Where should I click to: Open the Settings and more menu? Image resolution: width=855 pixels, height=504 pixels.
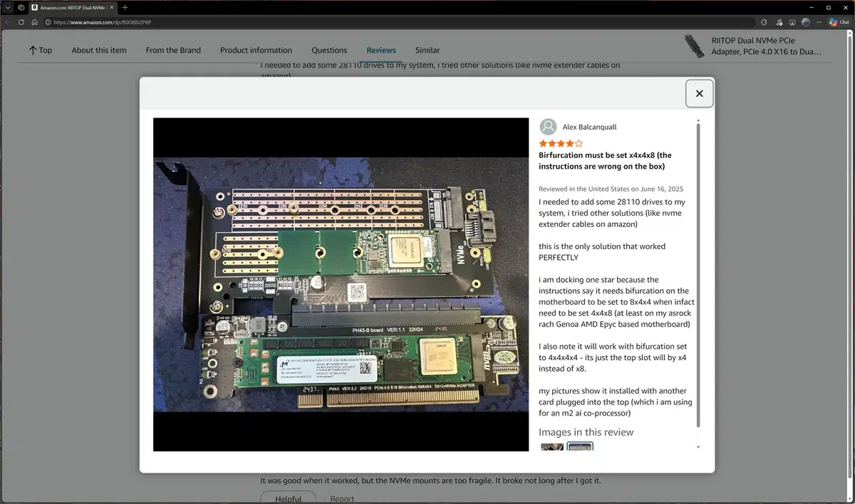point(819,22)
